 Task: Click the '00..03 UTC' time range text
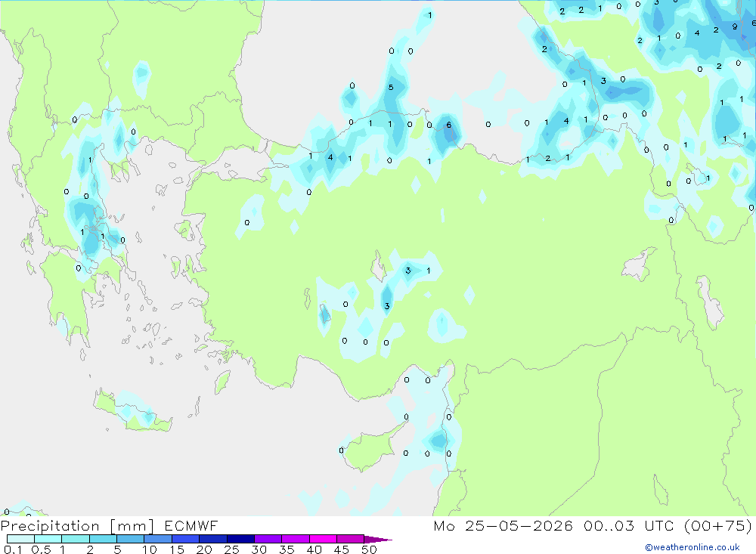(x=628, y=525)
